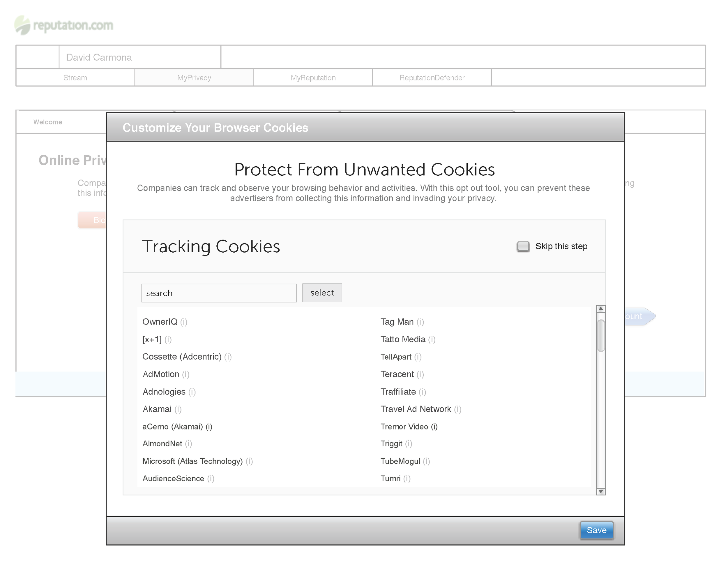The image size is (728, 583).
Task: Click the info icon next to [x+1]
Action: 168,339
